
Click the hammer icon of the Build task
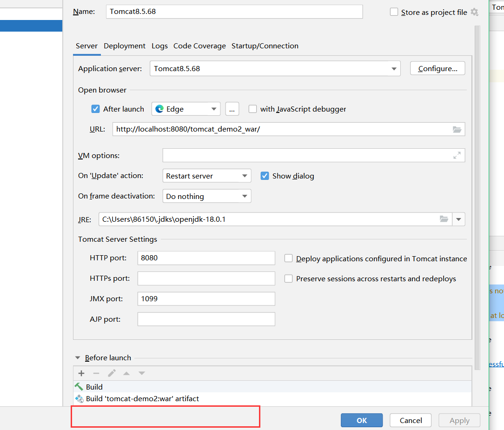pos(79,387)
